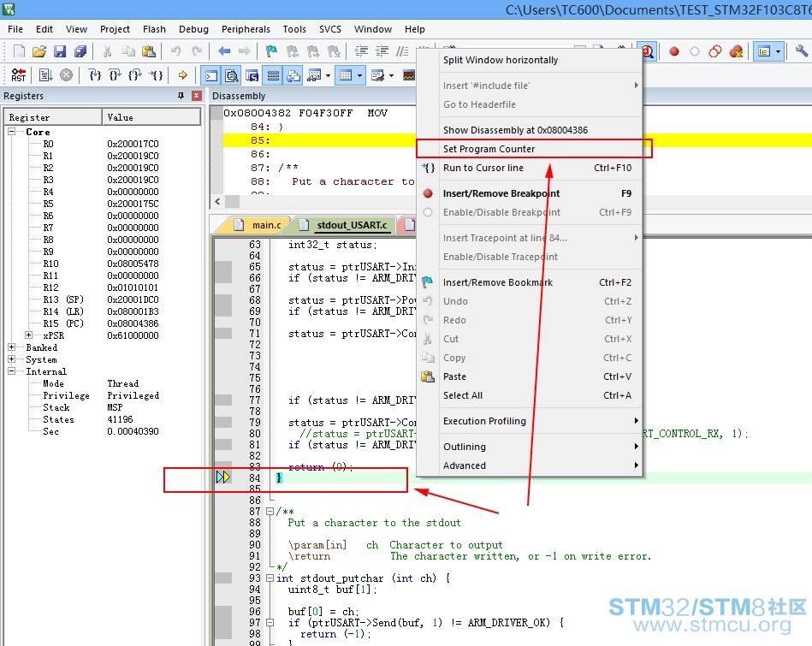The image size is (812, 646).
Task: Click the Kill All Breakpoints icon
Action: pos(736,51)
